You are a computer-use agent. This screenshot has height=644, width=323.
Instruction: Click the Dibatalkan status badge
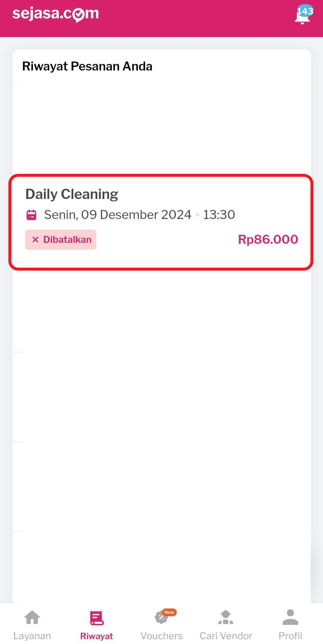click(x=61, y=240)
